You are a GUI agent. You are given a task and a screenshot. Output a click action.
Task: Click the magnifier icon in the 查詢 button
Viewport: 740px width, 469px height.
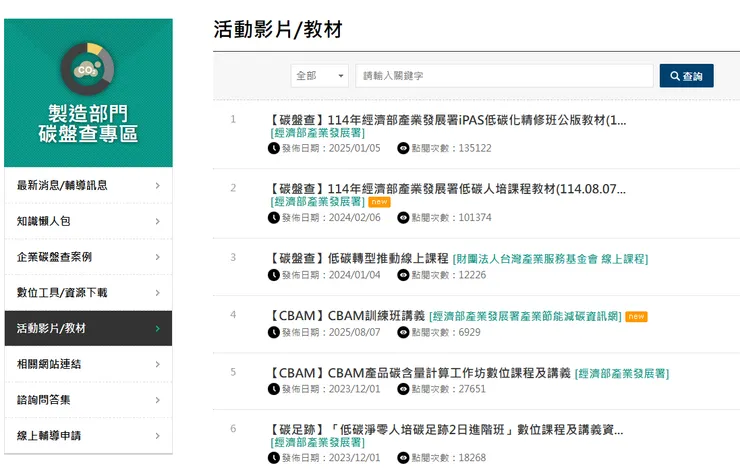(x=675, y=76)
